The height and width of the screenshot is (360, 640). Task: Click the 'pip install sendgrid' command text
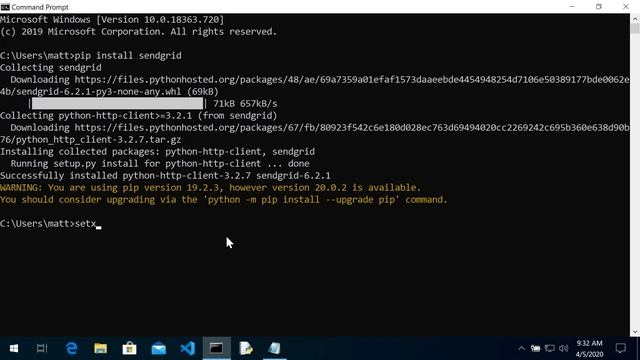point(128,56)
